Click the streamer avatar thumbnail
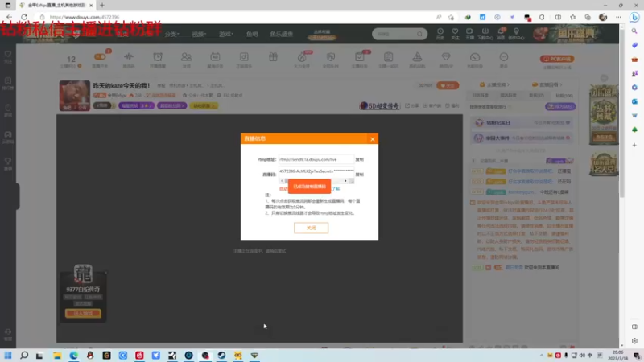 74,95
